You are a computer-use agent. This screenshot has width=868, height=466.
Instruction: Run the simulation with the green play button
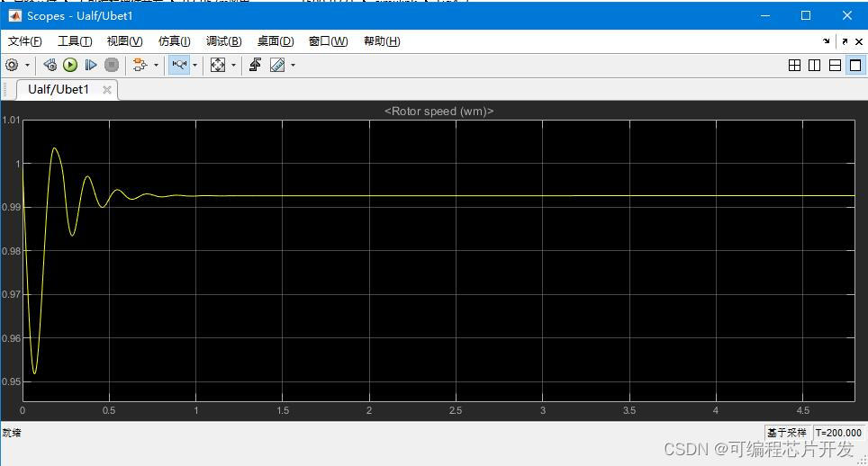click(x=70, y=66)
